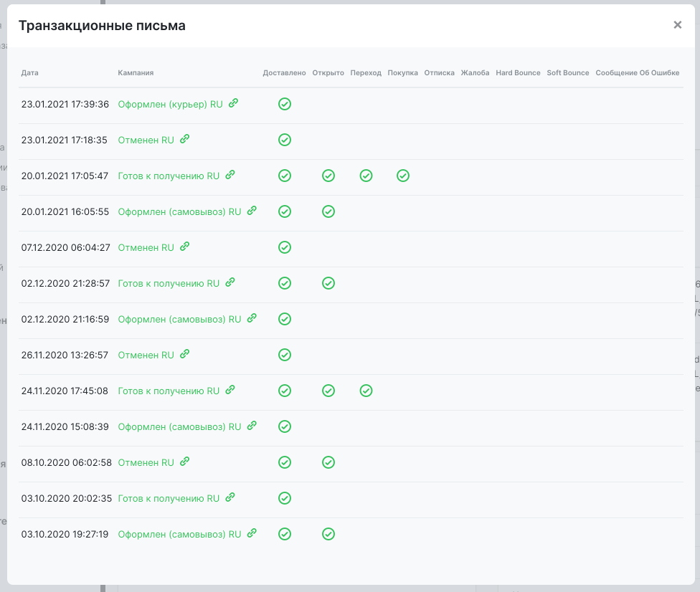Close the Транзакционные письма dialog

click(x=678, y=25)
